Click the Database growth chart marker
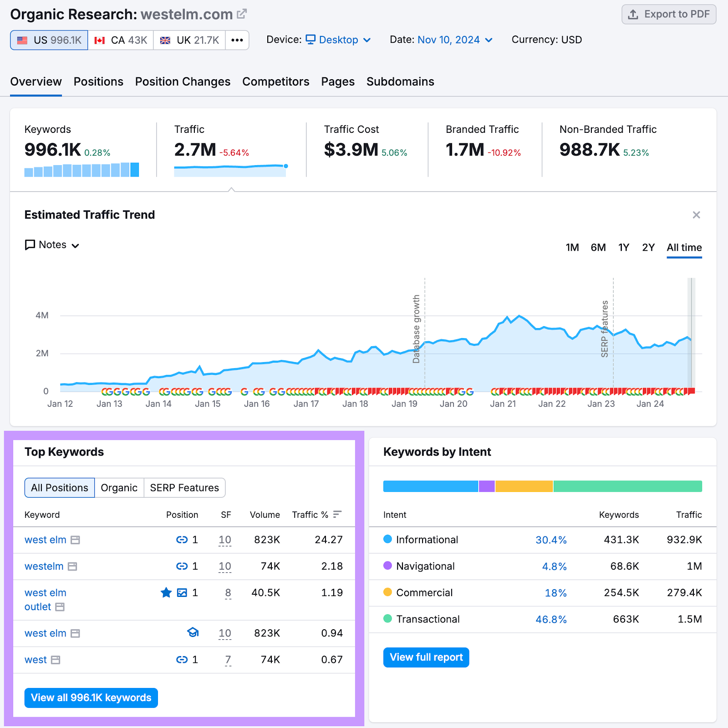This screenshot has width=728, height=728. [416, 329]
